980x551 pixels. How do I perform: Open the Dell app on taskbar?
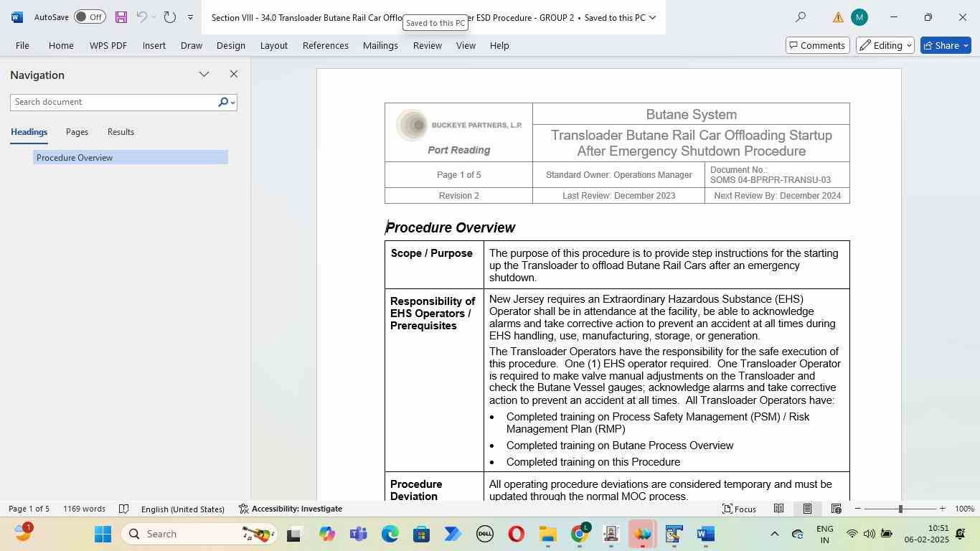tap(484, 534)
